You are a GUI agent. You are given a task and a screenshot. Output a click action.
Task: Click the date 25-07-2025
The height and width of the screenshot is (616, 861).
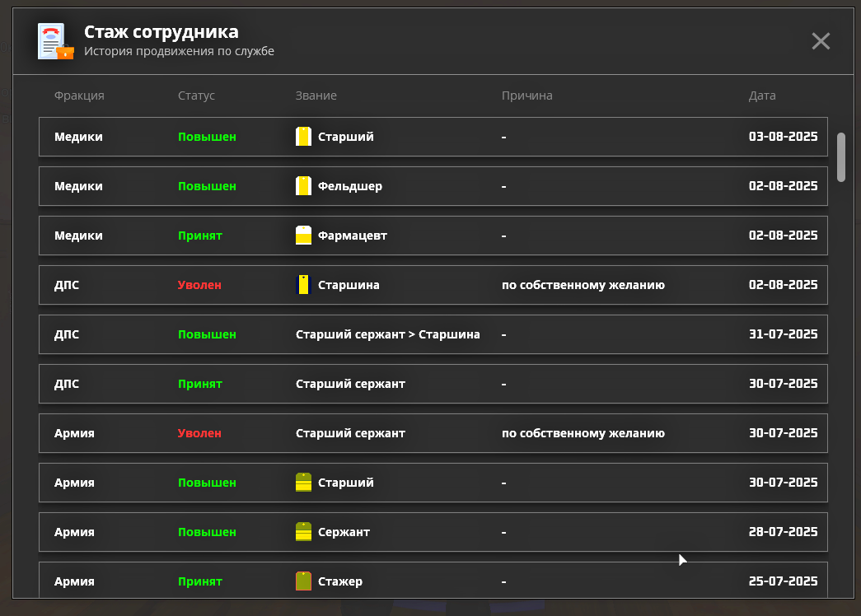click(x=783, y=581)
